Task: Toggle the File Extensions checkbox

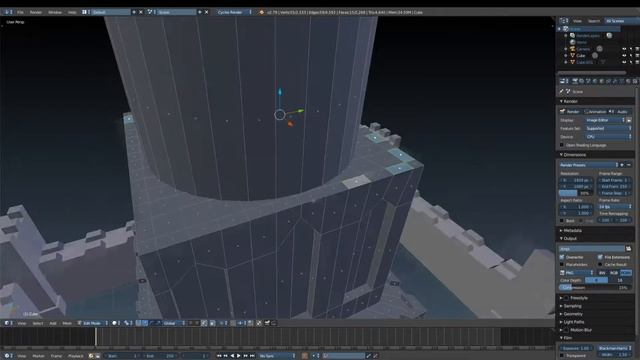Action: point(600,257)
